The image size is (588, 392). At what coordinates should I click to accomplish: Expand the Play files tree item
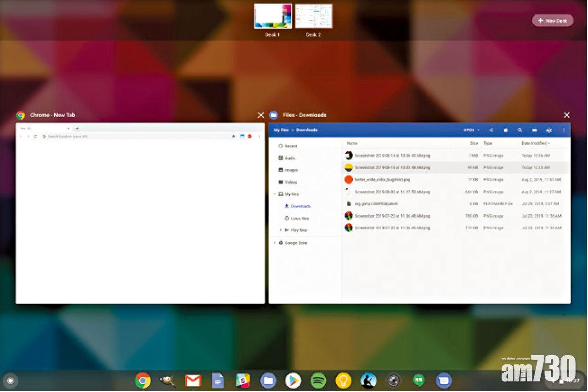pos(281,230)
